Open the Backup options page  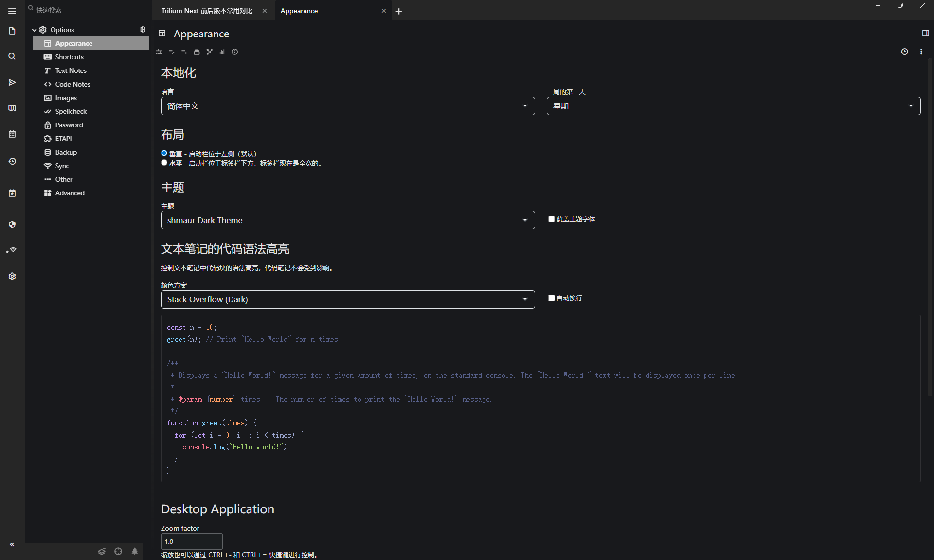tap(66, 152)
